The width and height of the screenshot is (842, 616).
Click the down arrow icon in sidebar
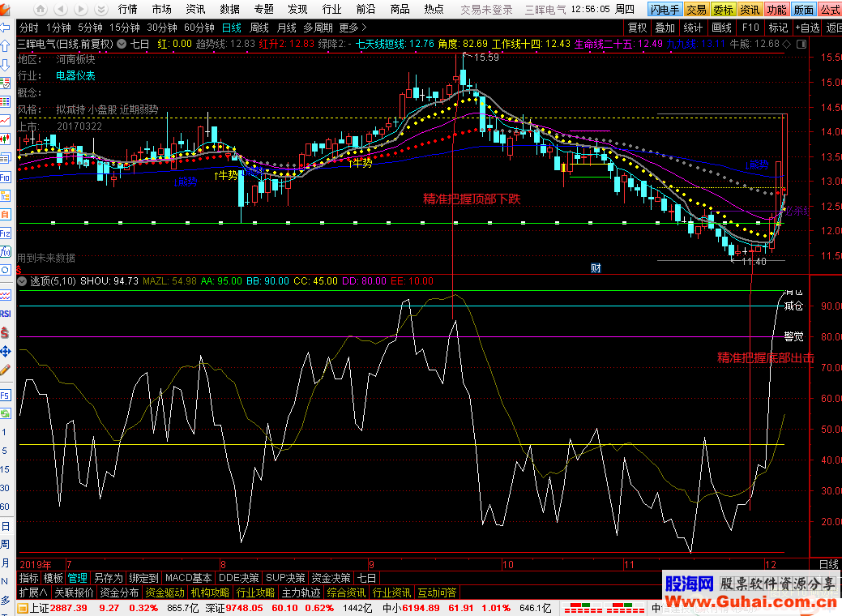pos(6,65)
